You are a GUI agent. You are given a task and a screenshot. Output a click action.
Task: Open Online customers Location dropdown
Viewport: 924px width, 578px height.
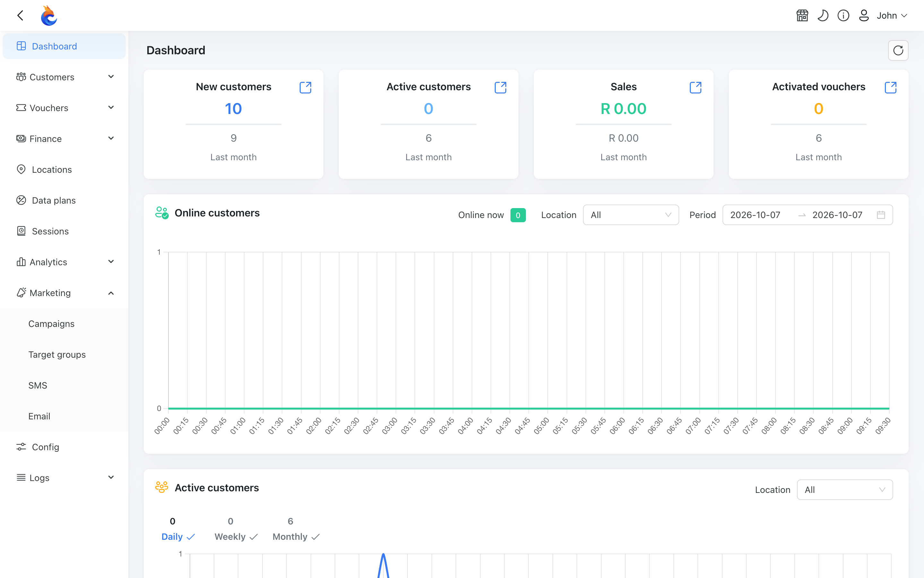[631, 215]
